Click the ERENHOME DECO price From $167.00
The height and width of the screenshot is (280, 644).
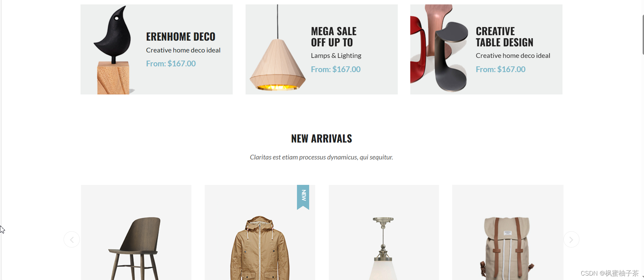point(171,64)
